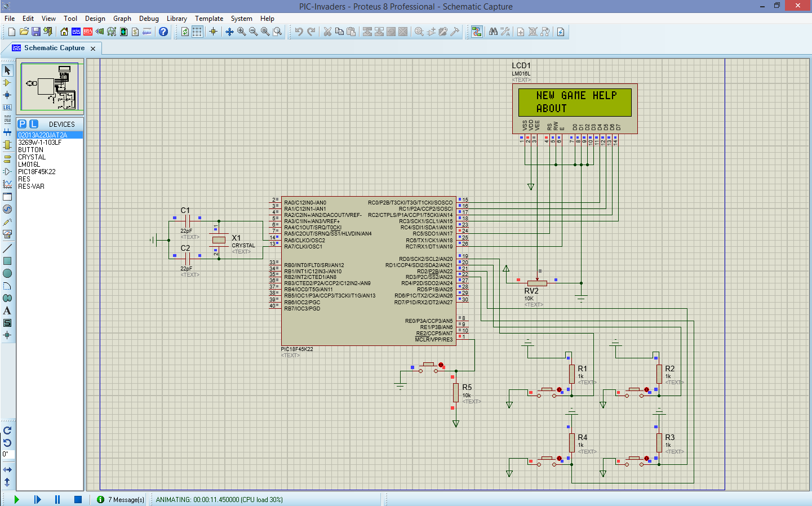The image size is (812, 506).
Task: Select the Terminals Mode tool
Action: 7,159
